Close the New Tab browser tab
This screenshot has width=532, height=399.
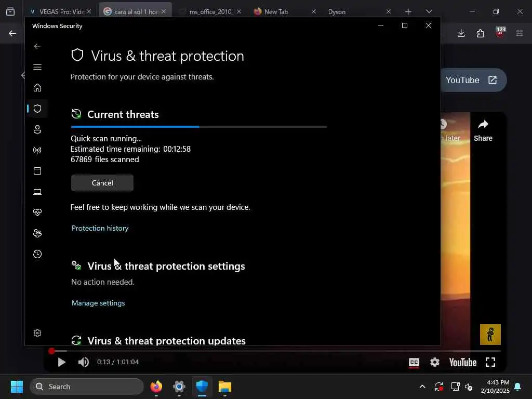(313, 11)
